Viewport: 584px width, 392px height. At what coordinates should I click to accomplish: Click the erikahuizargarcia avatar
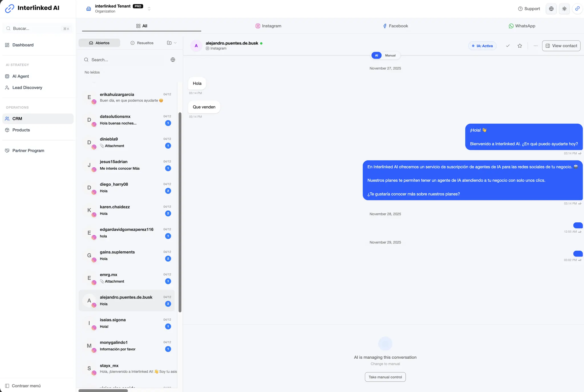point(89,98)
